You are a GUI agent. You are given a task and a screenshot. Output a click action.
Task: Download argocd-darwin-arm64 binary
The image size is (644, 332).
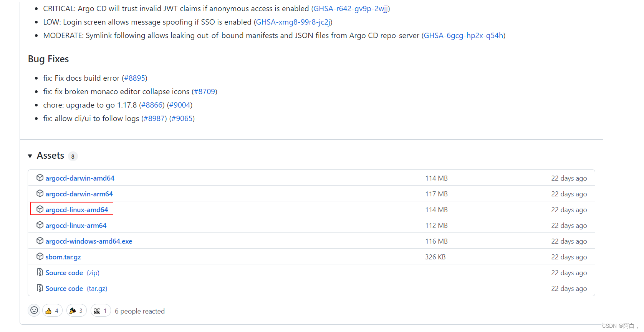(79, 194)
